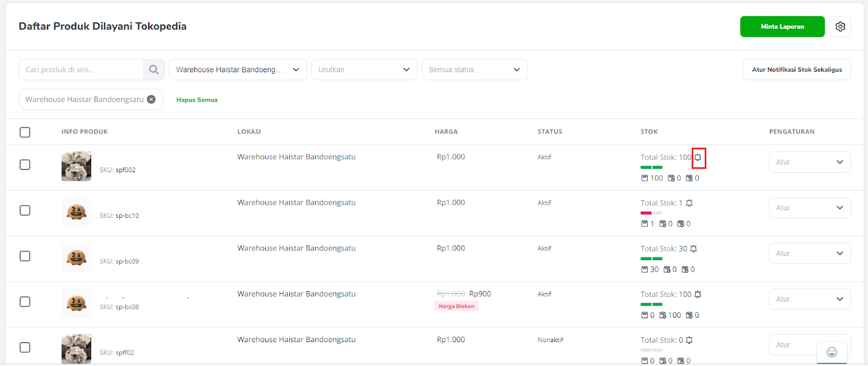Open the Atur dropdown for SKU spf002
868x366 pixels.
click(x=810, y=162)
